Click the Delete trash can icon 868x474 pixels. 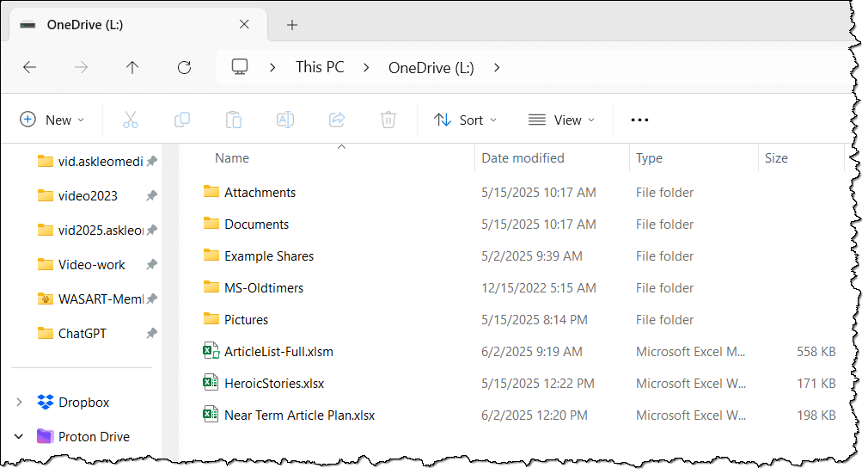pyautogui.click(x=388, y=120)
